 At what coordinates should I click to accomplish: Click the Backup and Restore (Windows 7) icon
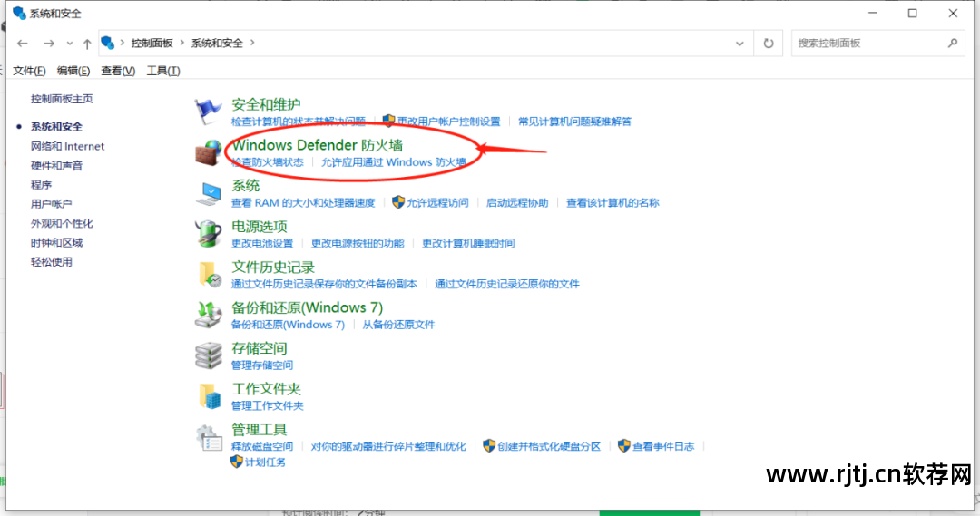pyautogui.click(x=208, y=315)
